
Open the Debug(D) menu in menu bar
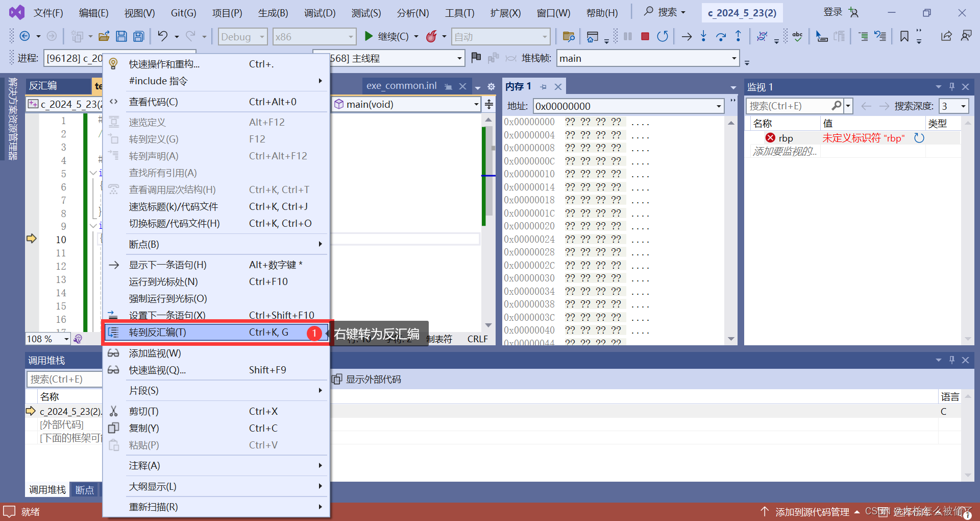[320, 13]
